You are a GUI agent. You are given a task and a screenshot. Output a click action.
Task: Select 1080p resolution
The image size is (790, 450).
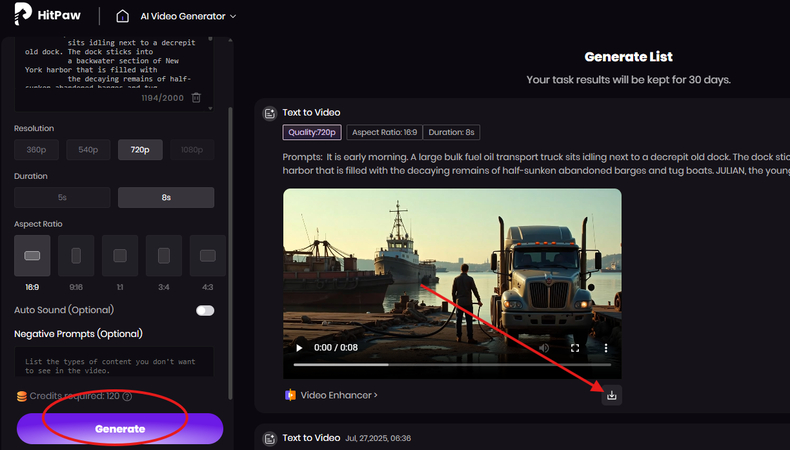(192, 150)
